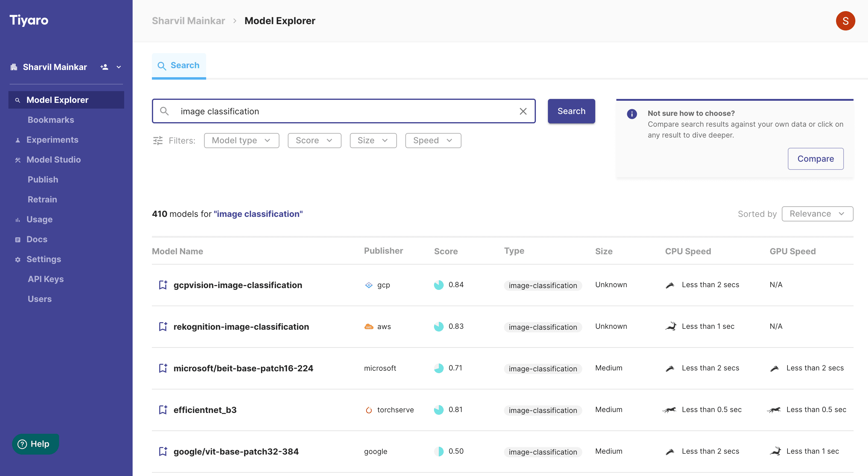Open efficientnet_b3 model
Viewport: 868px width, 476px height.
point(205,410)
